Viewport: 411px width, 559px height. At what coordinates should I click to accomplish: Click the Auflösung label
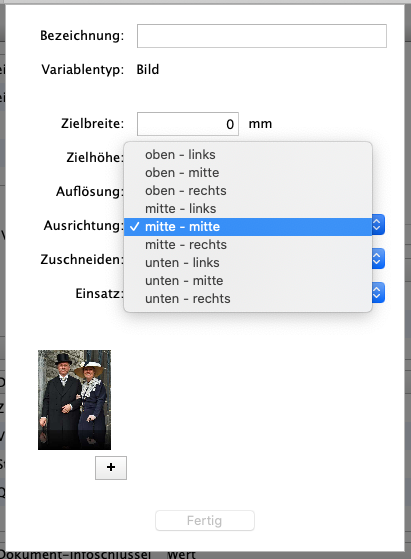pyautogui.click(x=89, y=191)
